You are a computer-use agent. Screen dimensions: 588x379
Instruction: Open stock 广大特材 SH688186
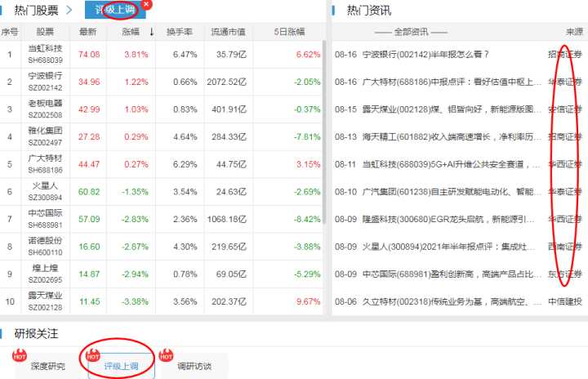tap(45, 164)
